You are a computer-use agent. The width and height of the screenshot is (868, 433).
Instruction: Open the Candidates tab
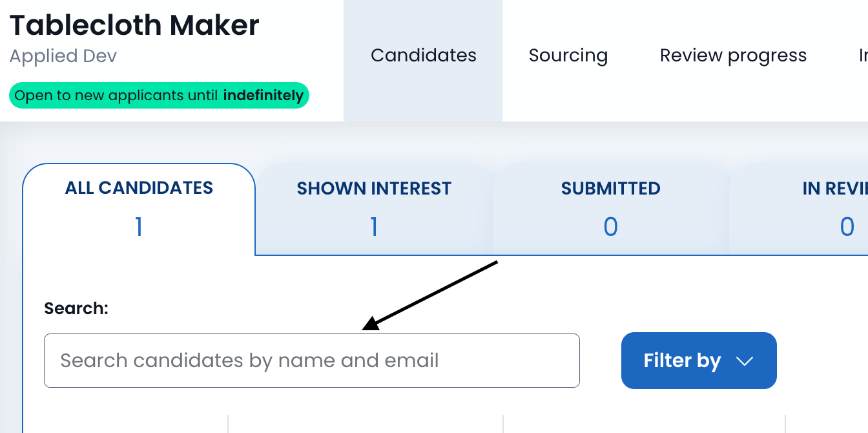tap(423, 56)
